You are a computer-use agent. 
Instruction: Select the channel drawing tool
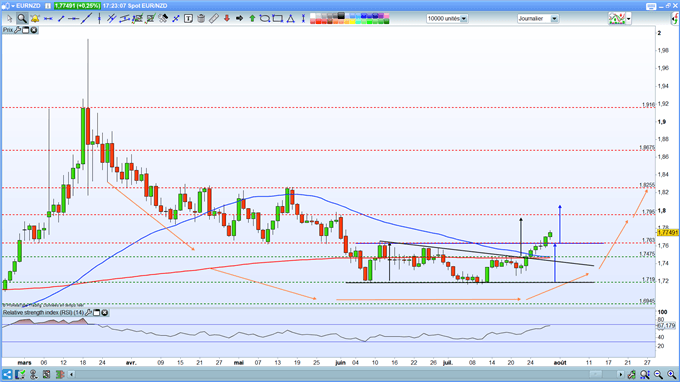point(124,19)
